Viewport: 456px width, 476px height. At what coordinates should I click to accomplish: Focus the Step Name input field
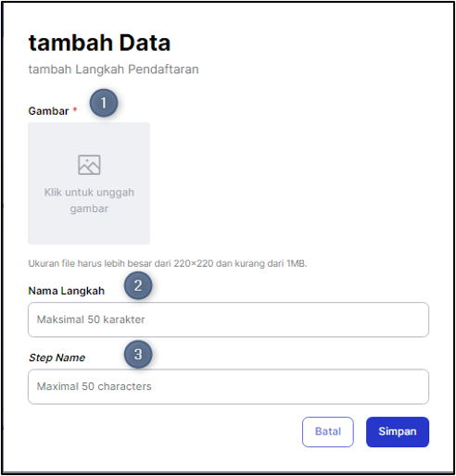click(228, 386)
